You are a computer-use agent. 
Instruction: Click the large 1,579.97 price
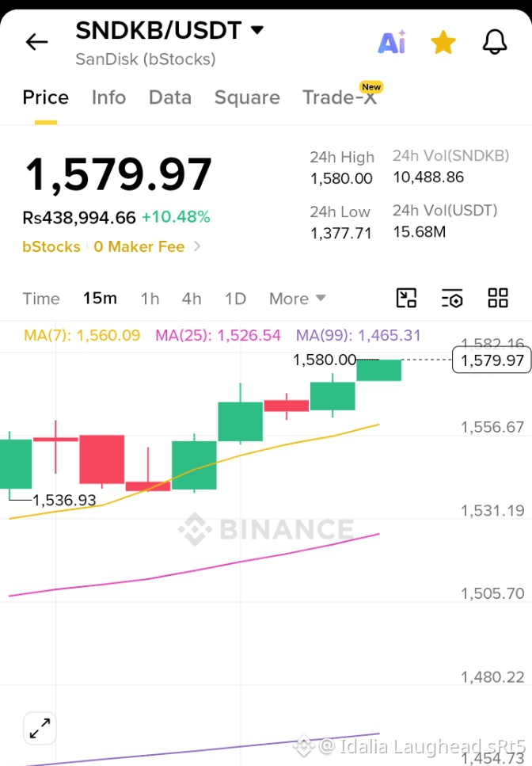click(119, 174)
